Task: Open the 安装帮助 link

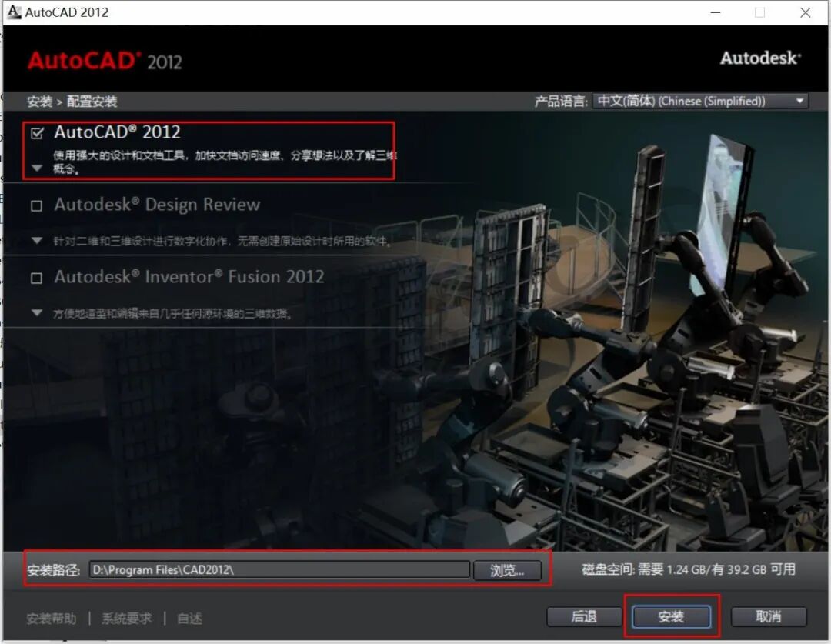Action: coord(52,619)
